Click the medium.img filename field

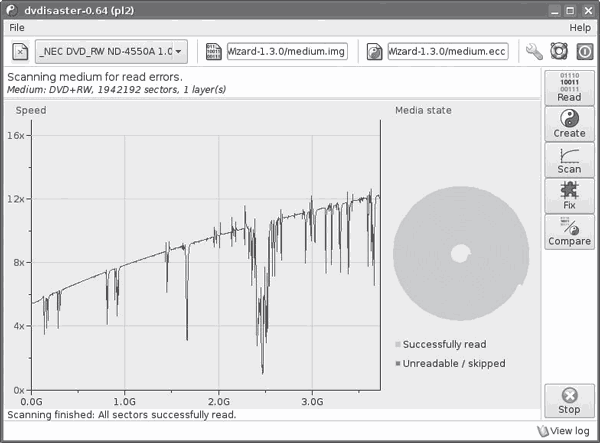point(287,51)
